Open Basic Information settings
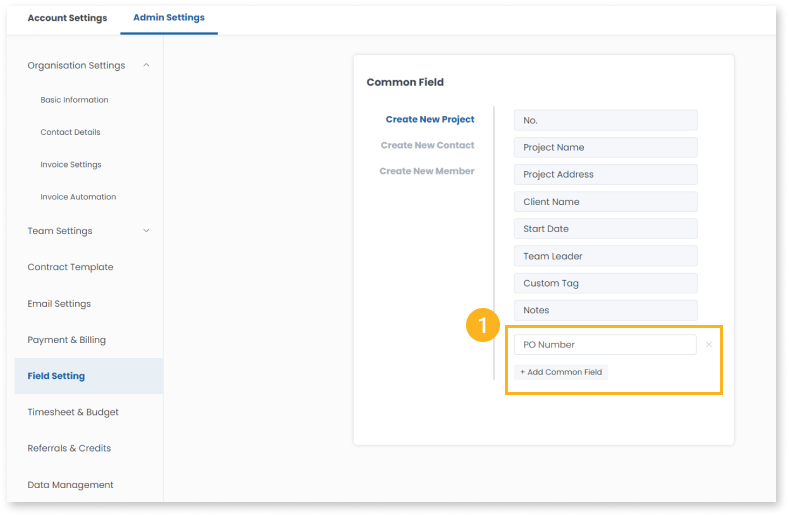The width and height of the screenshot is (789, 516). pyautogui.click(x=74, y=100)
